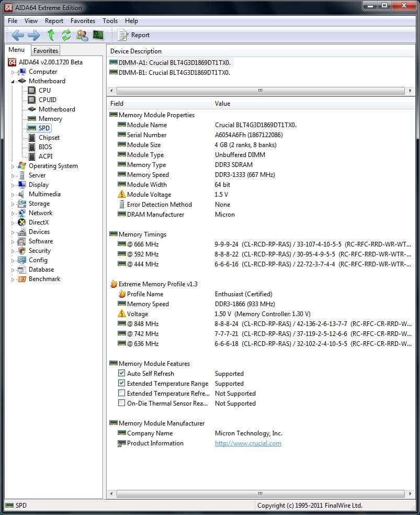420x515 pixels.
Task: Open the Report menu
Action: pyautogui.click(x=54, y=21)
